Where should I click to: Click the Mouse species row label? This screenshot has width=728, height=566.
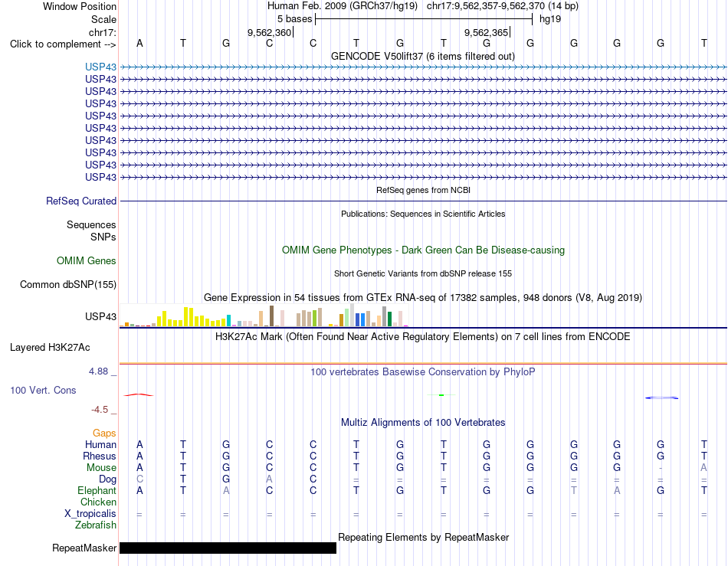tap(101, 468)
